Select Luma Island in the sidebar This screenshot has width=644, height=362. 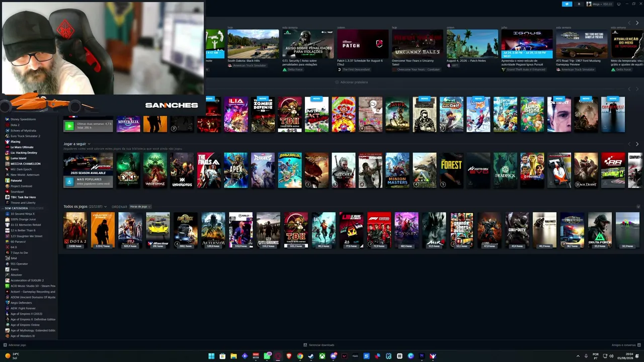18,158
